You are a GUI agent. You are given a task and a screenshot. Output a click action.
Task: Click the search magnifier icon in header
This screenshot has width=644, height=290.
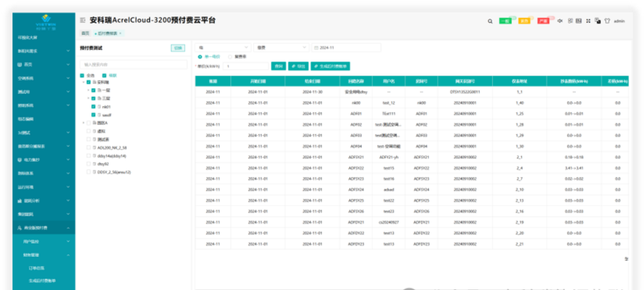pos(490,21)
